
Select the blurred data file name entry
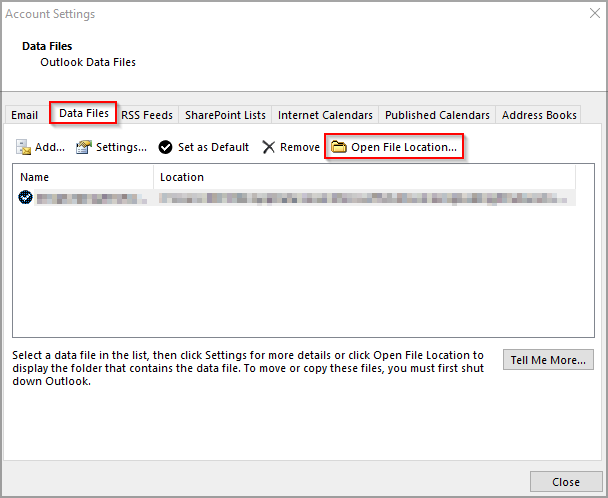click(92, 199)
